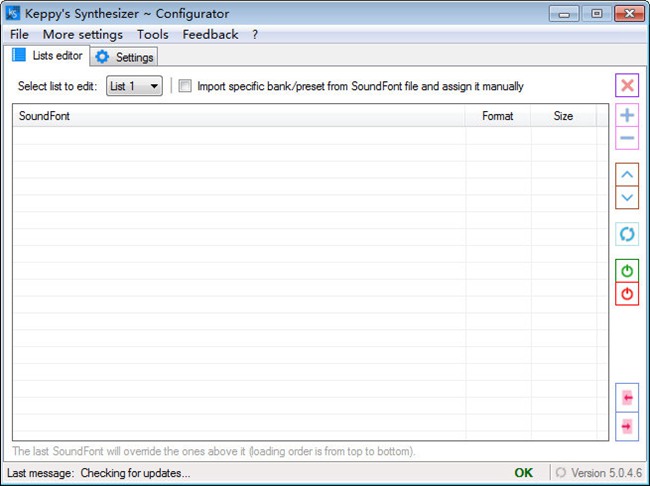Screen dimensions: 650x486
Task: Click the pink left arrow import icon
Action: pos(627,398)
